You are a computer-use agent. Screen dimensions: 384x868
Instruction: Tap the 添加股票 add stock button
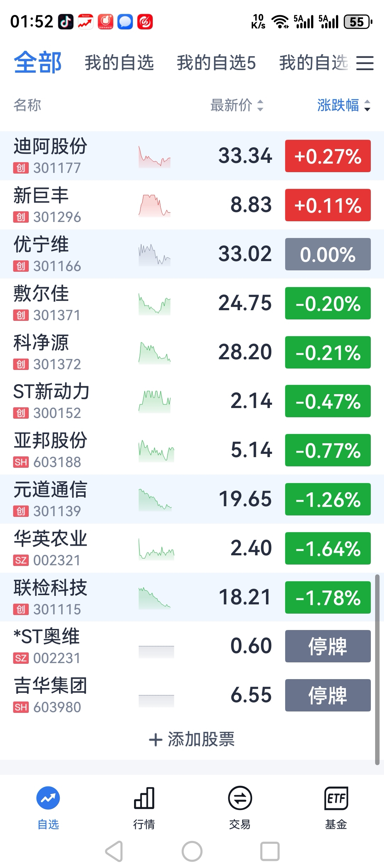pyautogui.click(x=192, y=739)
